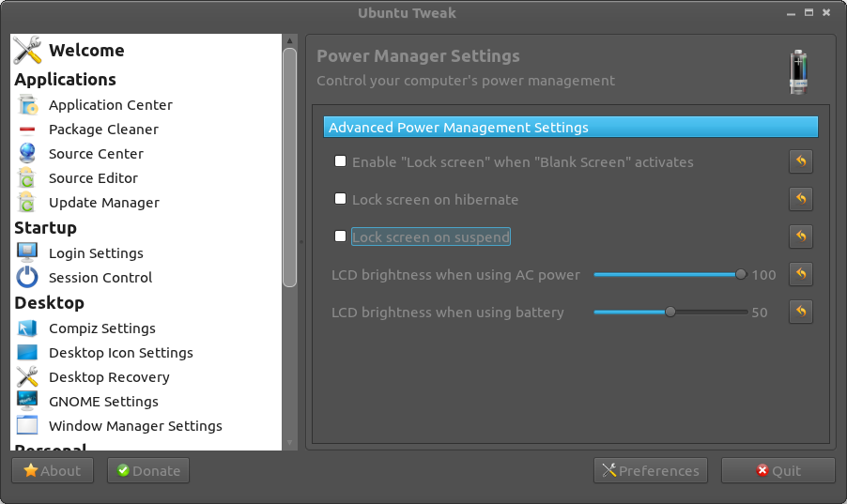Open Preferences

coord(651,470)
